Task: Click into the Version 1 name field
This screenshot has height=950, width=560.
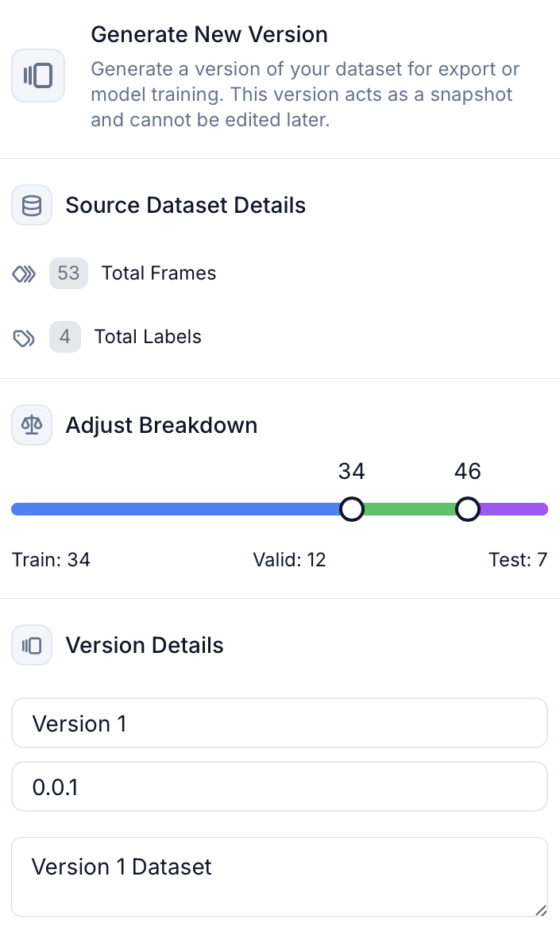Action: 279,724
